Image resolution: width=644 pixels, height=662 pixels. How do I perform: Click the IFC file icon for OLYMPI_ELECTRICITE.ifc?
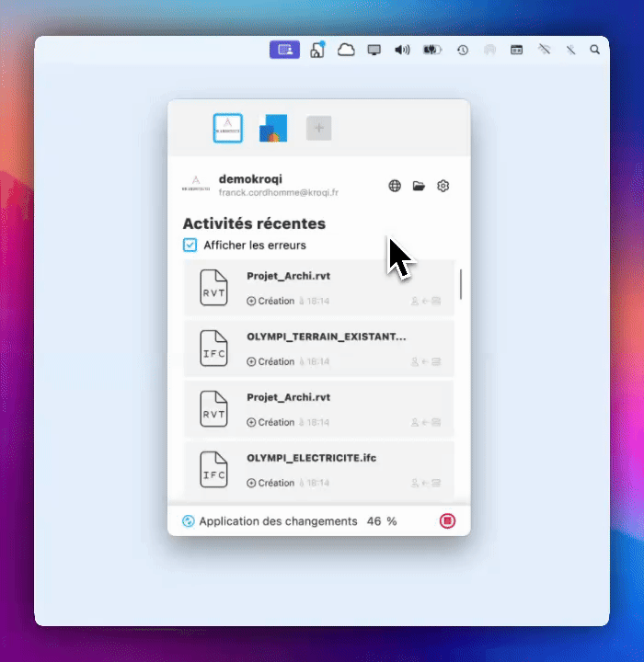point(213,472)
